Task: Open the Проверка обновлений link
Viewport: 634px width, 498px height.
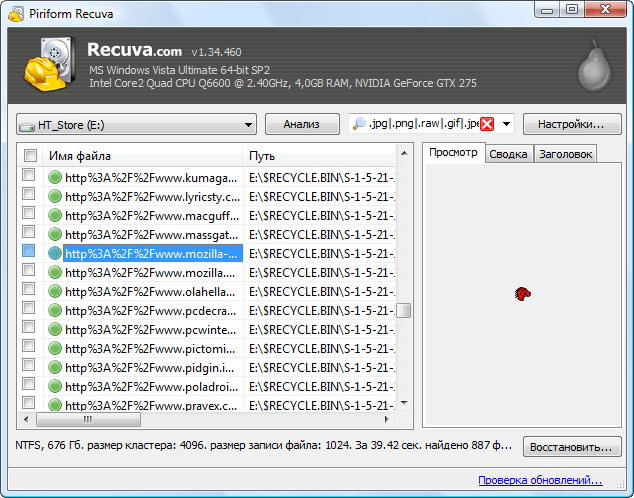Action: (540, 480)
